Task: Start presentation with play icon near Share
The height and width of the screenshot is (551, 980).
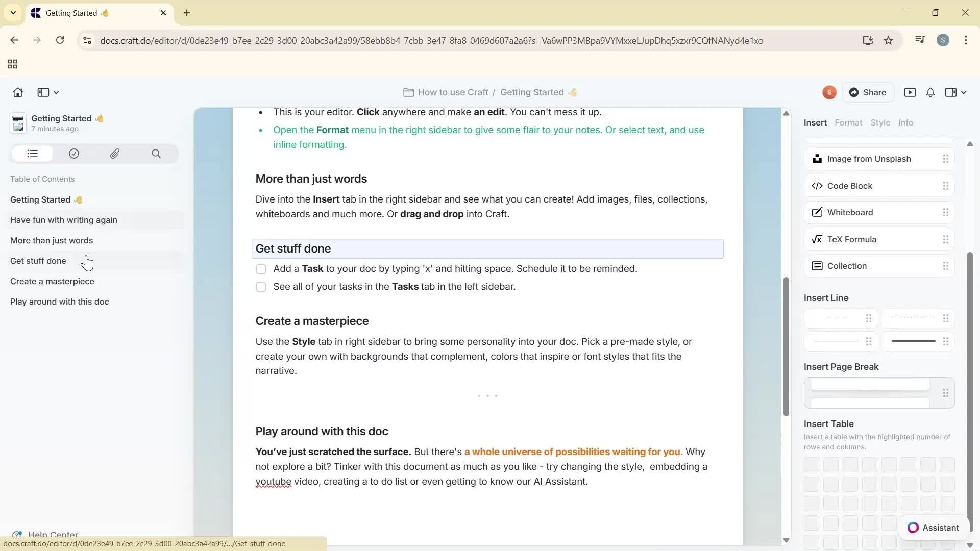Action: coord(911,92)
